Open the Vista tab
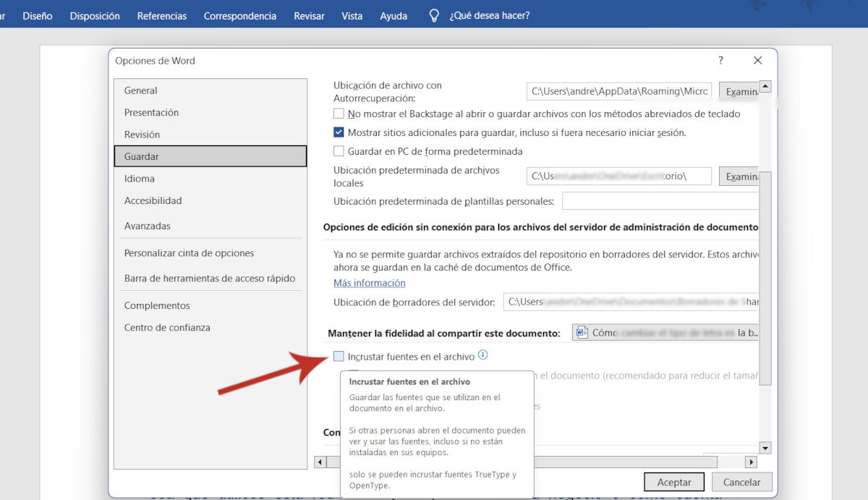 [x=352, y=15]
